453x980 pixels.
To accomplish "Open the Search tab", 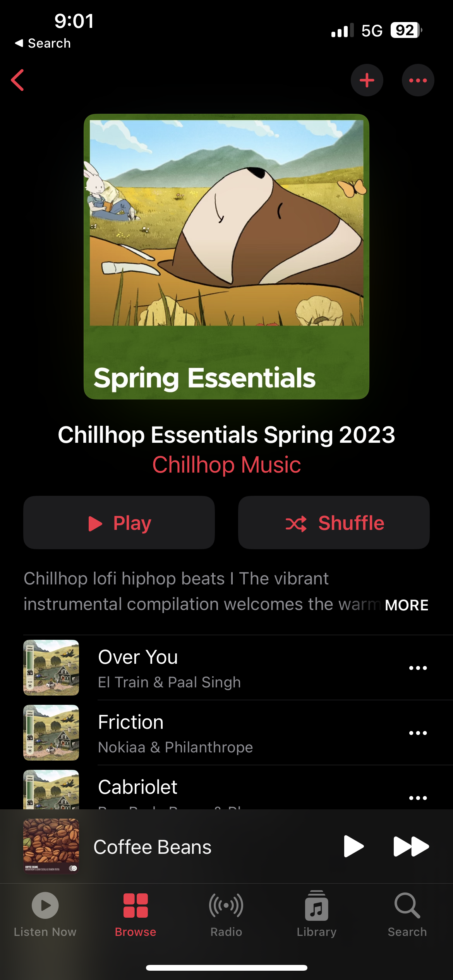I will (407, 915).
